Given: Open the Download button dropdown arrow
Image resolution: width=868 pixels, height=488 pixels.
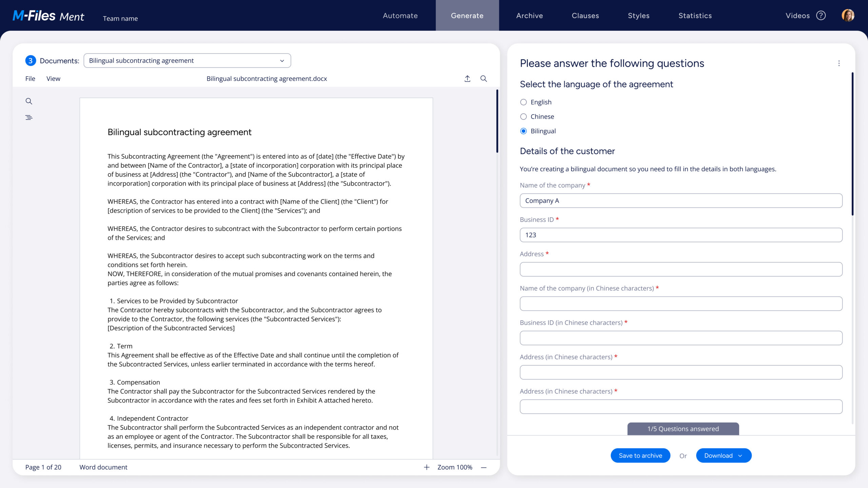Looking at the screenshot, I should coord(740,456).
